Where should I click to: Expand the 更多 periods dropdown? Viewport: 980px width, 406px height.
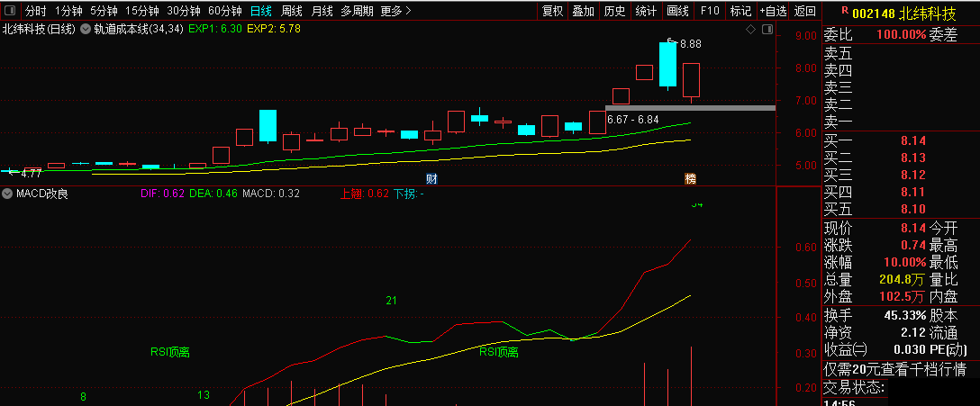(x=395, y=11)
